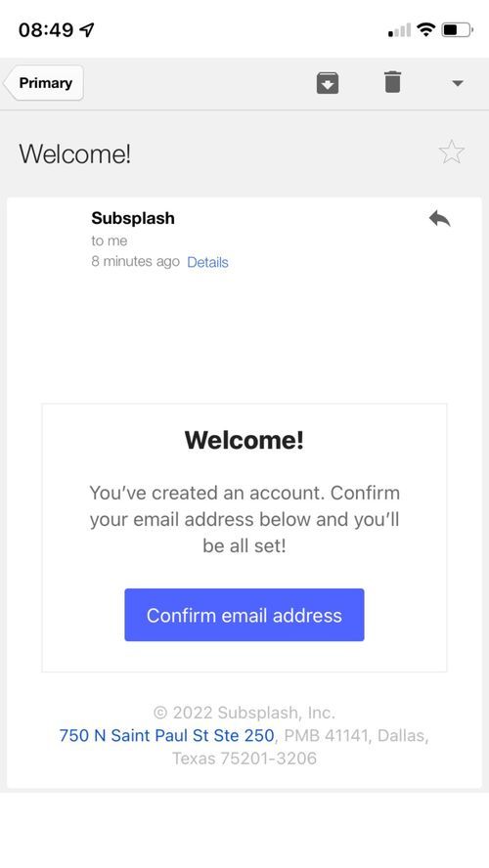The image size is (489, 868).
Task: Tap the reply arrow icon
Action: click(440, 219)
